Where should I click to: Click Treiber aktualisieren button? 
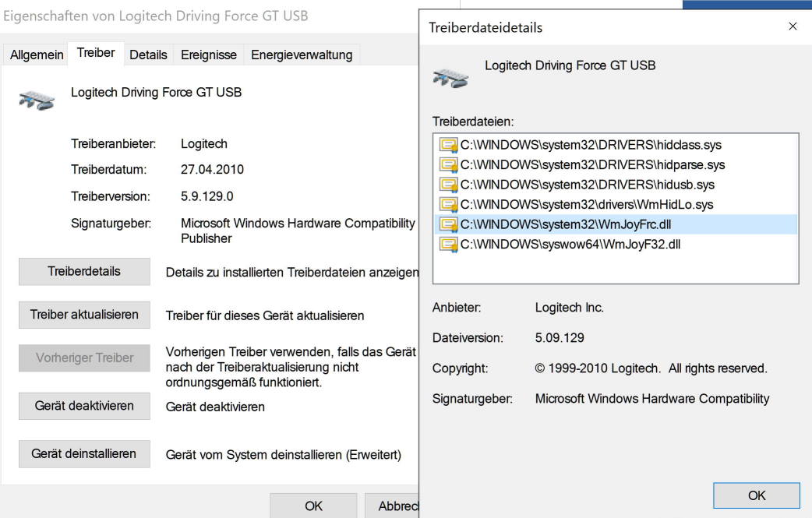[x=84, y=315]
